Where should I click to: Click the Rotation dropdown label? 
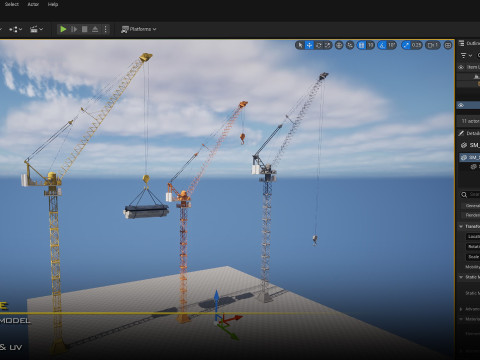473,247
